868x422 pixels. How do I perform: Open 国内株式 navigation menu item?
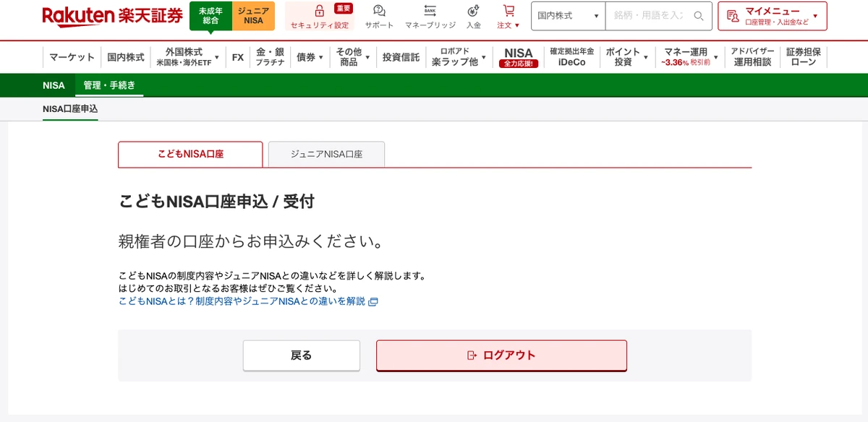pyautogui.click(x=126, y=57)
